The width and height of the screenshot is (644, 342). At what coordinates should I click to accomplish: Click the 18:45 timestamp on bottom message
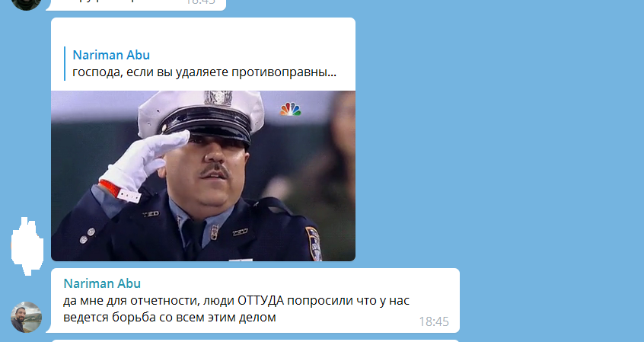tap(434, 321)
